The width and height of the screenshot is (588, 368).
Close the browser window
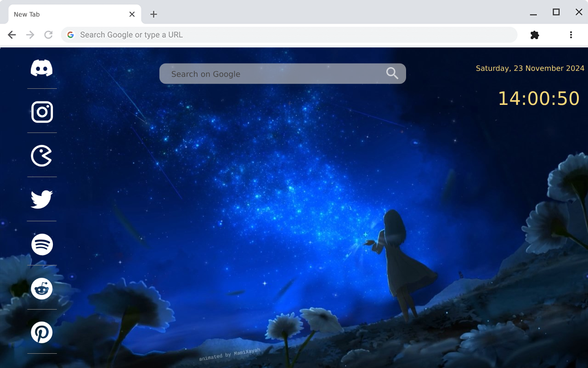coord(579,12)
